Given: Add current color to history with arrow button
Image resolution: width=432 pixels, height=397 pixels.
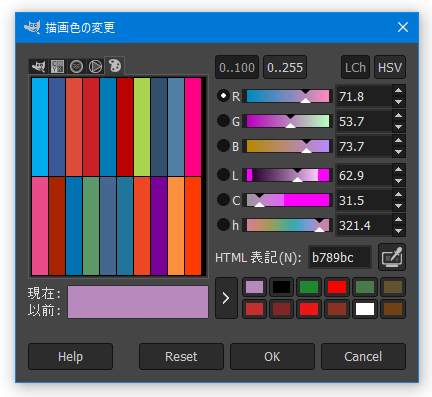Looking at the screenshot, I should click(x=226, y=298).
